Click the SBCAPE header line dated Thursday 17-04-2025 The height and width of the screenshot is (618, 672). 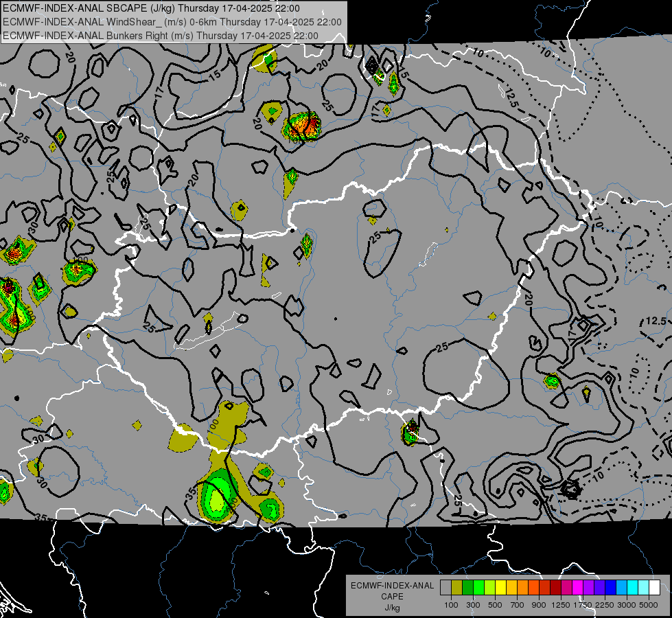[x=151, y=8]
